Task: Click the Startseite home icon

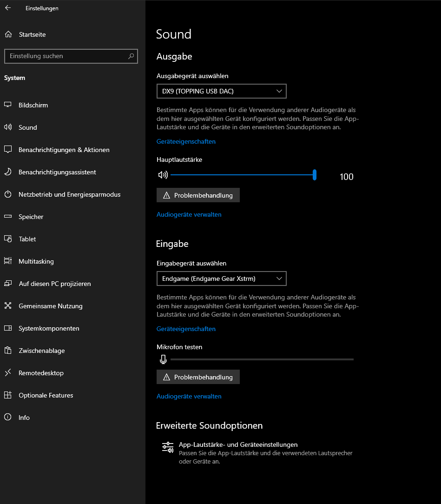Action: coord(8,34)
